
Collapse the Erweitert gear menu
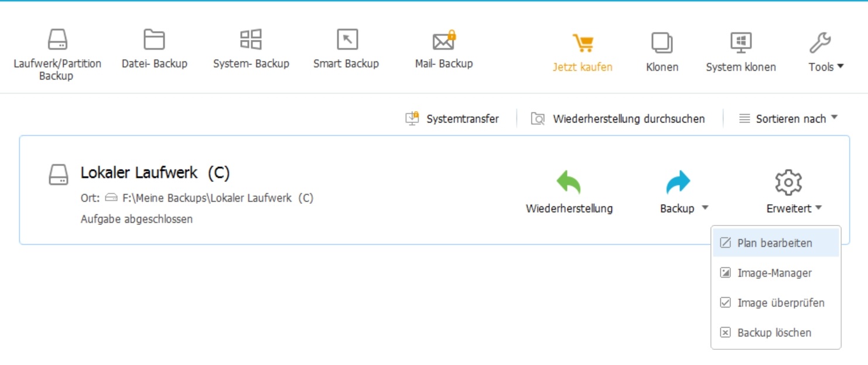coord(788,183)
